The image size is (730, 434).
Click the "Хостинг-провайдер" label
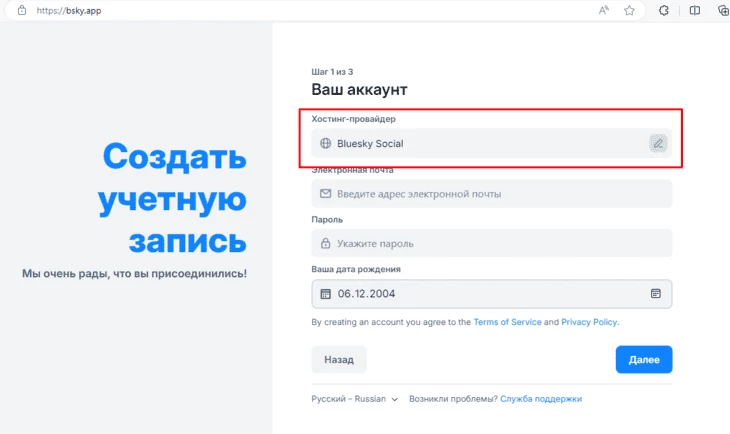tap(353, 119)
